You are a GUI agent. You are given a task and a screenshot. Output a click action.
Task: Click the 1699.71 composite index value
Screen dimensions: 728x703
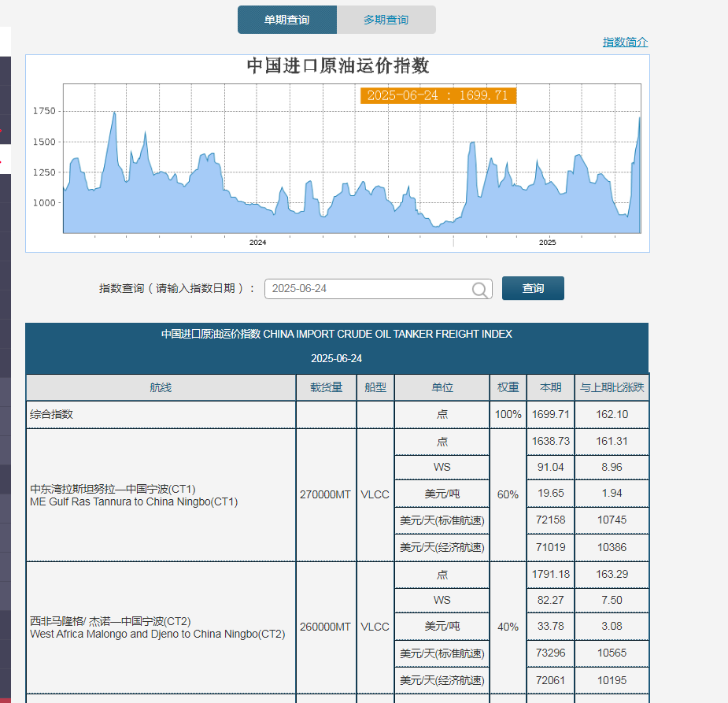(x=551, y=414)
